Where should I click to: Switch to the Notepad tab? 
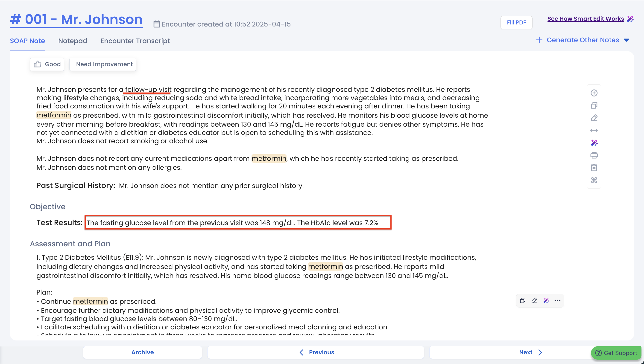(x=73, y=41)
